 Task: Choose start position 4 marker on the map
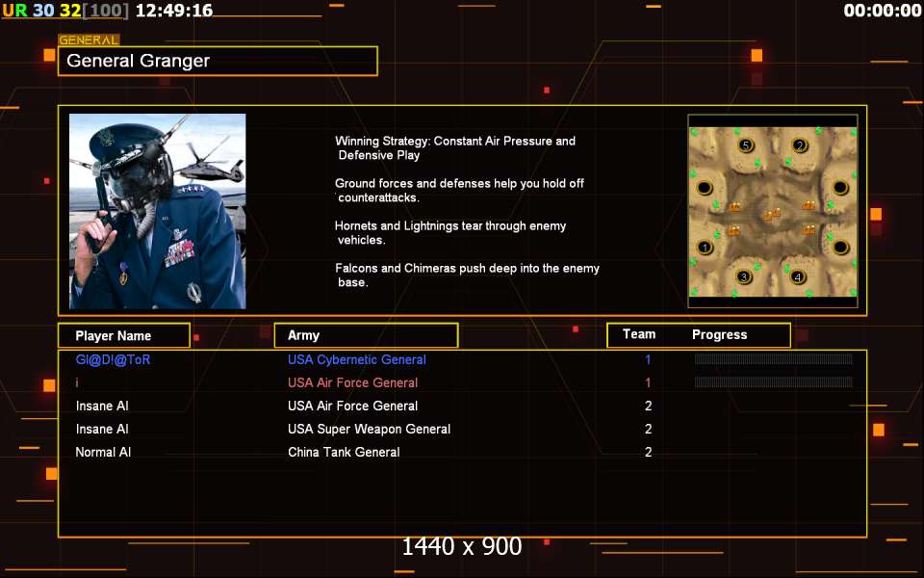[797, 276]
